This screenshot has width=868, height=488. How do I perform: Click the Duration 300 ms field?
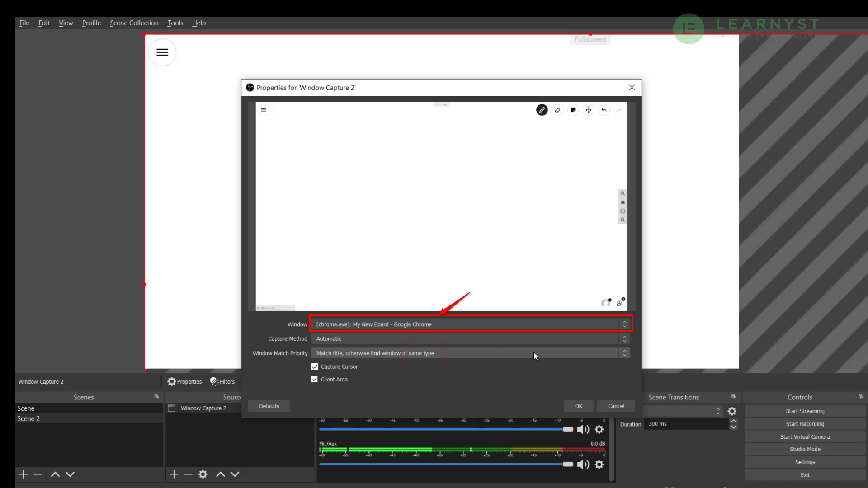point(686,424)
